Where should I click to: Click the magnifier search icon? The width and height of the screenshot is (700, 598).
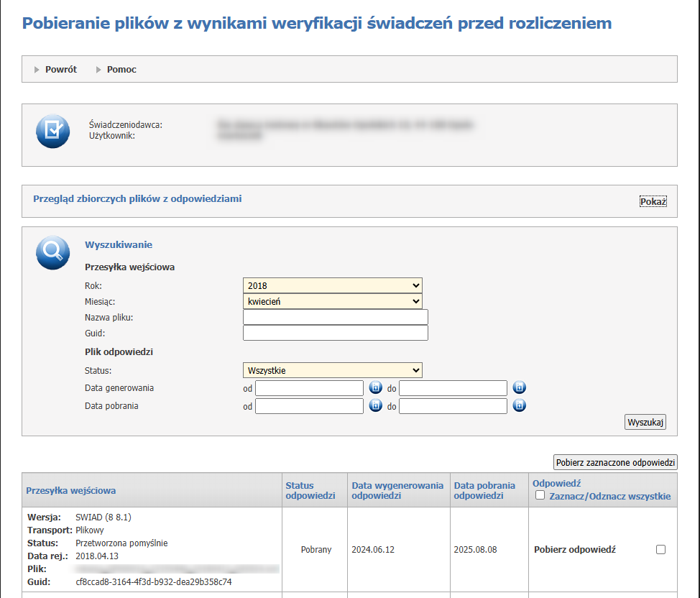click(53, 252)
